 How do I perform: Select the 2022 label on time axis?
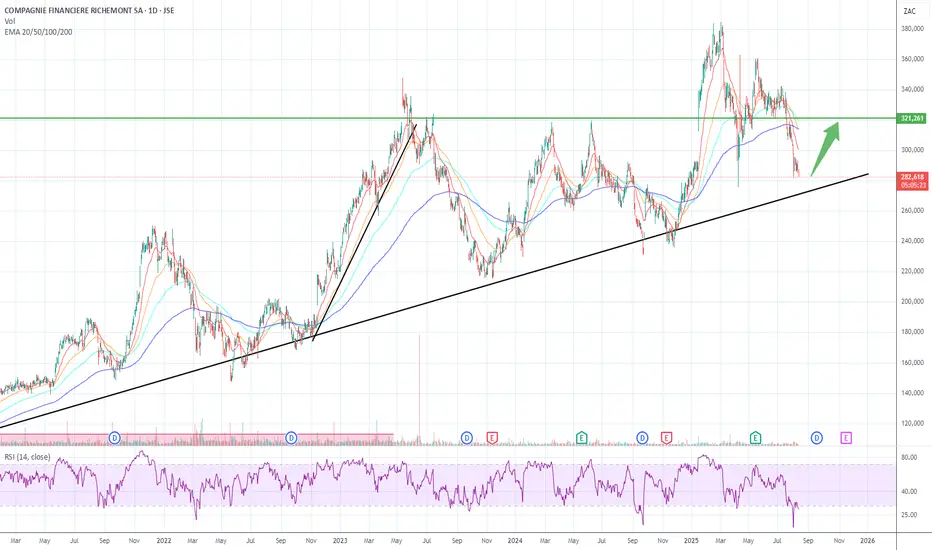pos(163,540)
